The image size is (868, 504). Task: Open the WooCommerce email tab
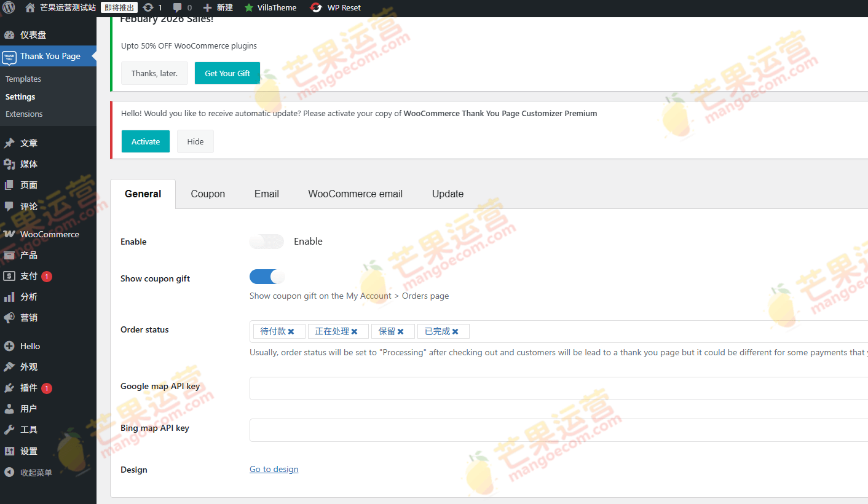[x=355, y=194]
